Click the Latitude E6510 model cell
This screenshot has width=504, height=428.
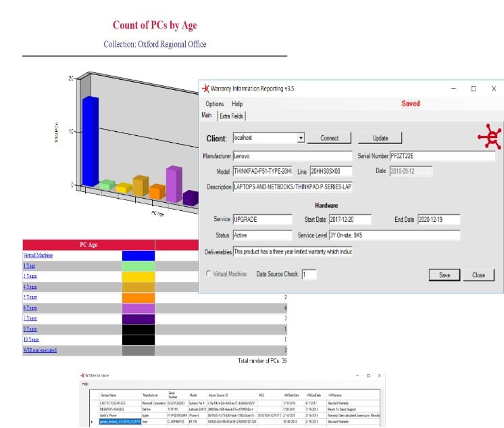198,409
